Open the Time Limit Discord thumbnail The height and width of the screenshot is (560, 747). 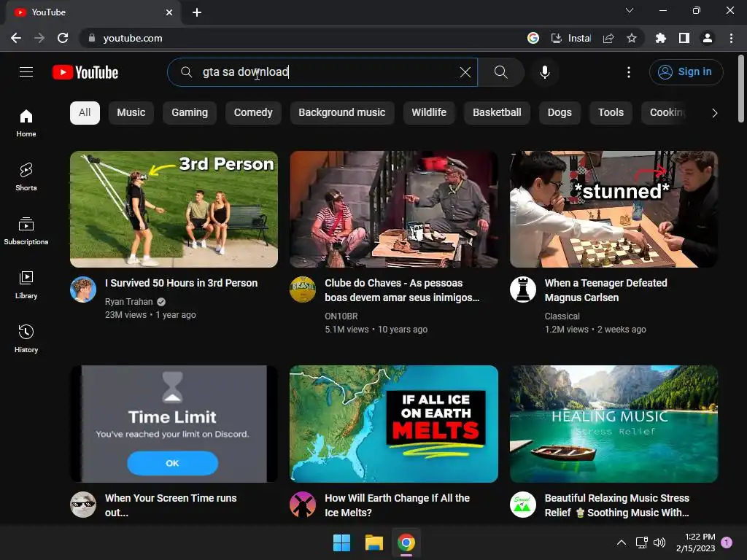pos(174,424)
